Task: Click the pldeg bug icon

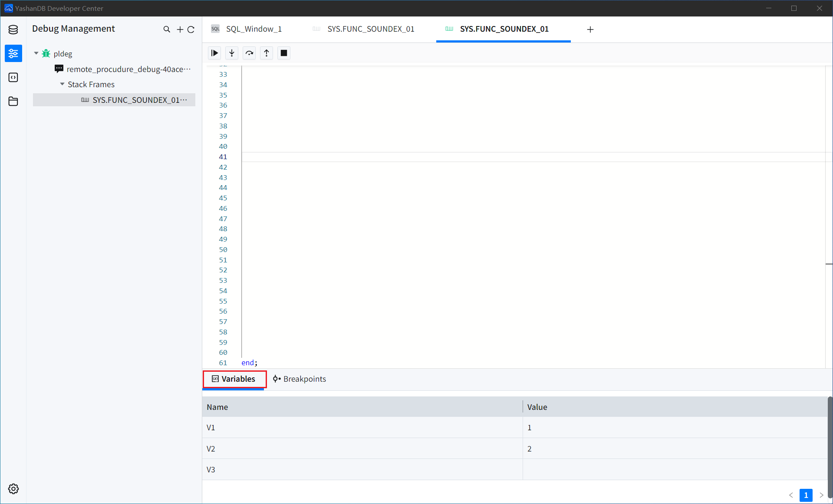Action: click(46, 53)
